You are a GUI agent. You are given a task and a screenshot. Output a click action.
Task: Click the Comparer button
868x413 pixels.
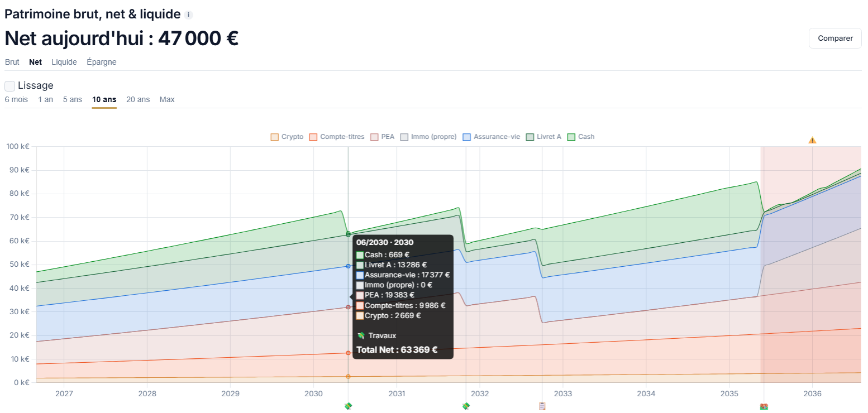pos(835,39)
